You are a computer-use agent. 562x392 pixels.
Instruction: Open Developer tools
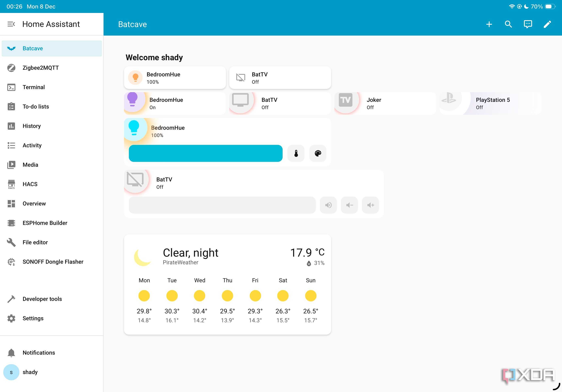pyautogui.click(x=52, y=299)
